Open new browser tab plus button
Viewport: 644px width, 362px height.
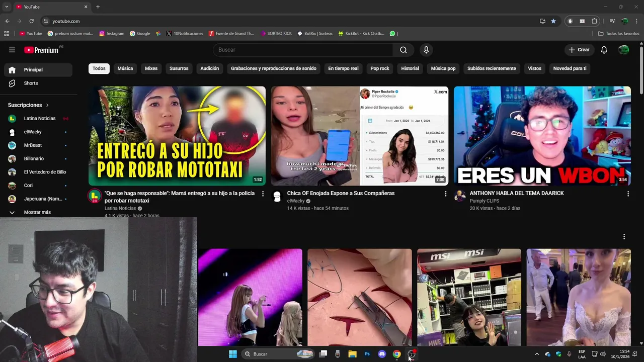[x=98, y=7]
